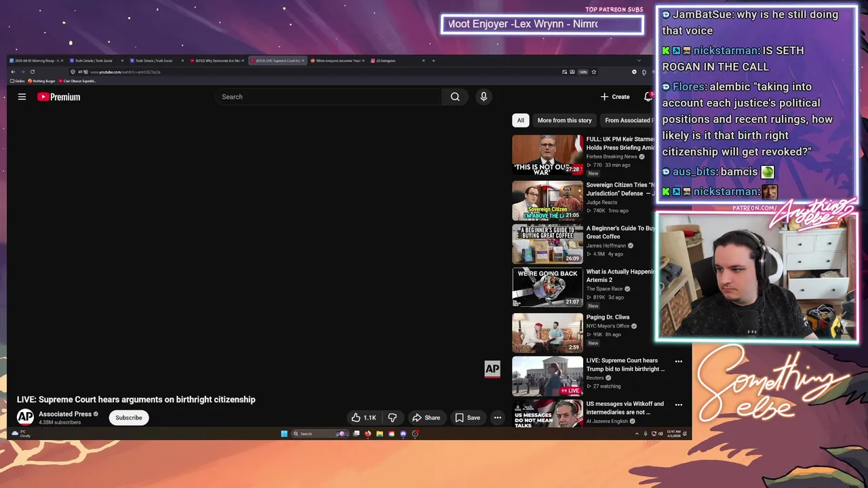Open the volume control in system tray
The height and width of the screenshot is (488, 868).
(660, 434)
